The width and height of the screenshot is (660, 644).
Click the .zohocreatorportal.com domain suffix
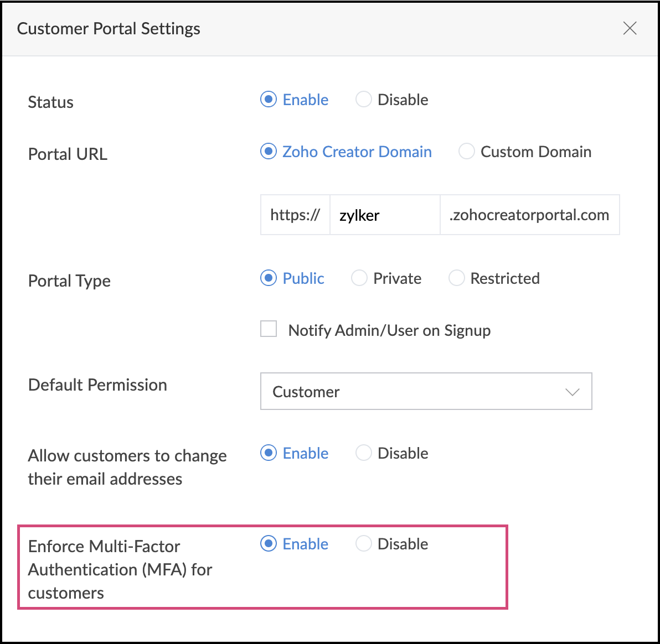tap(529, 215)
